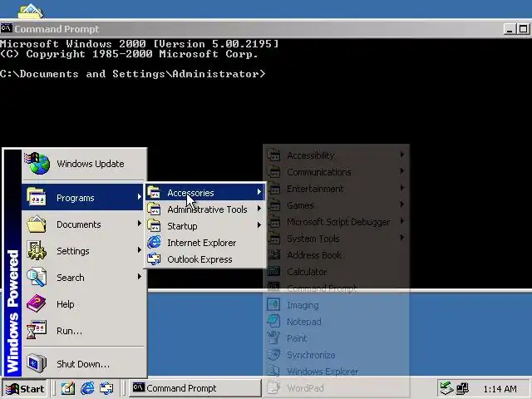
Task: Click the Accessories folder icon
Action: (x=154, y=192)
